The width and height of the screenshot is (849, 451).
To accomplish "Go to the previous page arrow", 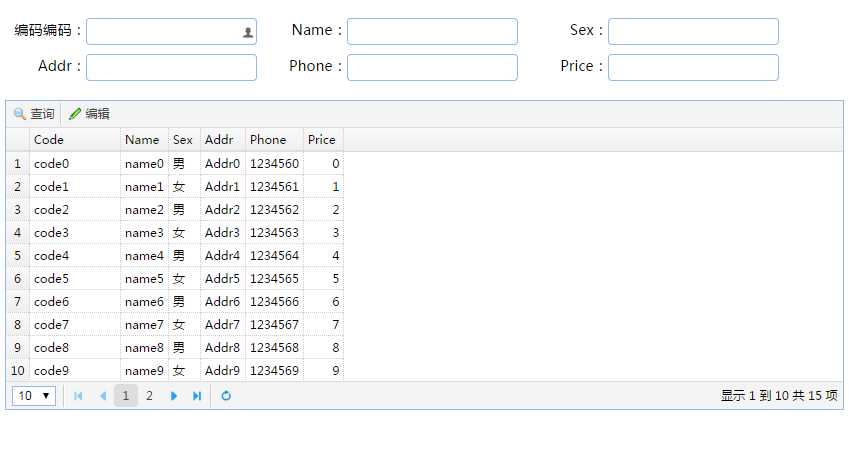I will 102,396.
